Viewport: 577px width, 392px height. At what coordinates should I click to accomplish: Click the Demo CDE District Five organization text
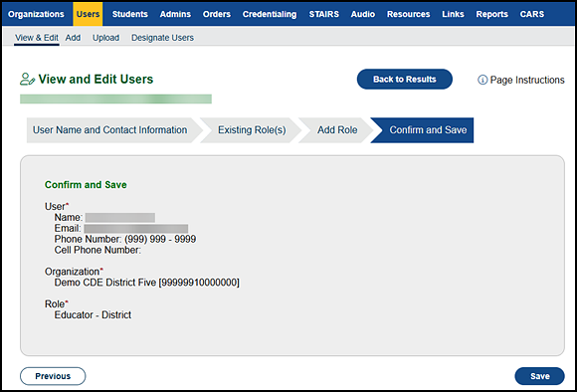click(147, 283)
